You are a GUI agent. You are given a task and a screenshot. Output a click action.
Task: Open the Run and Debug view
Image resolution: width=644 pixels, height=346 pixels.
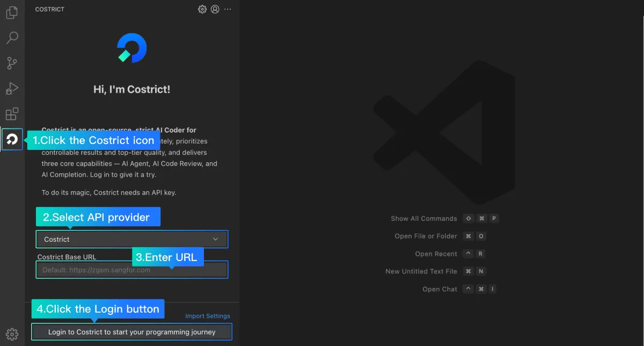pos(12,89)
